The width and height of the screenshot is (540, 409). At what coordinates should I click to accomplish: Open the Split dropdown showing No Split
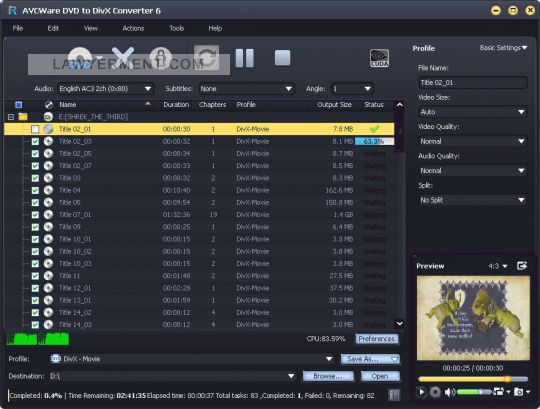(472, 200)
